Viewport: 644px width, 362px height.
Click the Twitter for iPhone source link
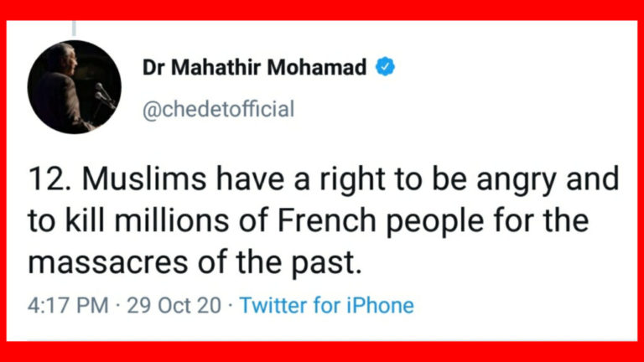pos(326,305)
